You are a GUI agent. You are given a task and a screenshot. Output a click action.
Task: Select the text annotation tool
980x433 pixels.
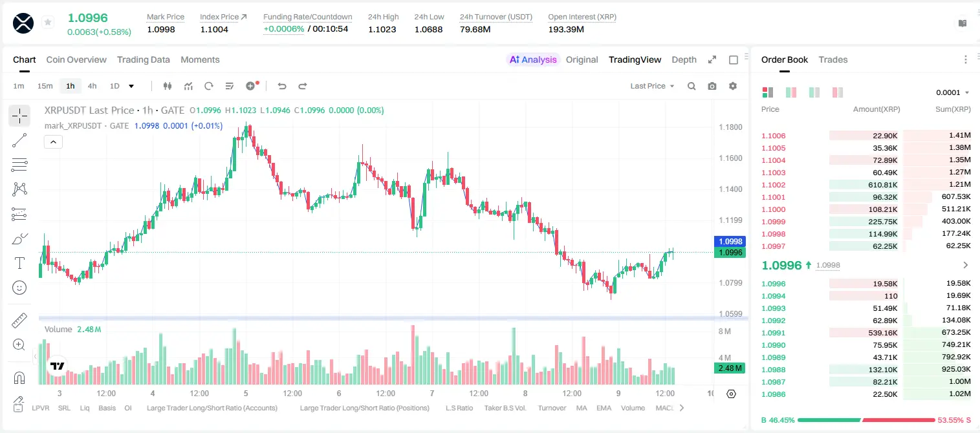tap(19, 263)
